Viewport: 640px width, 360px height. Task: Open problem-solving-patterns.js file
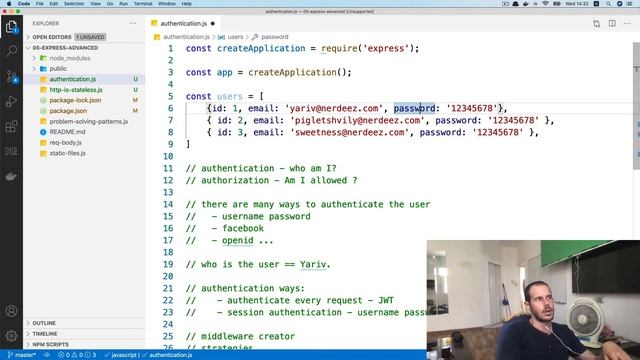pos(84,121)
